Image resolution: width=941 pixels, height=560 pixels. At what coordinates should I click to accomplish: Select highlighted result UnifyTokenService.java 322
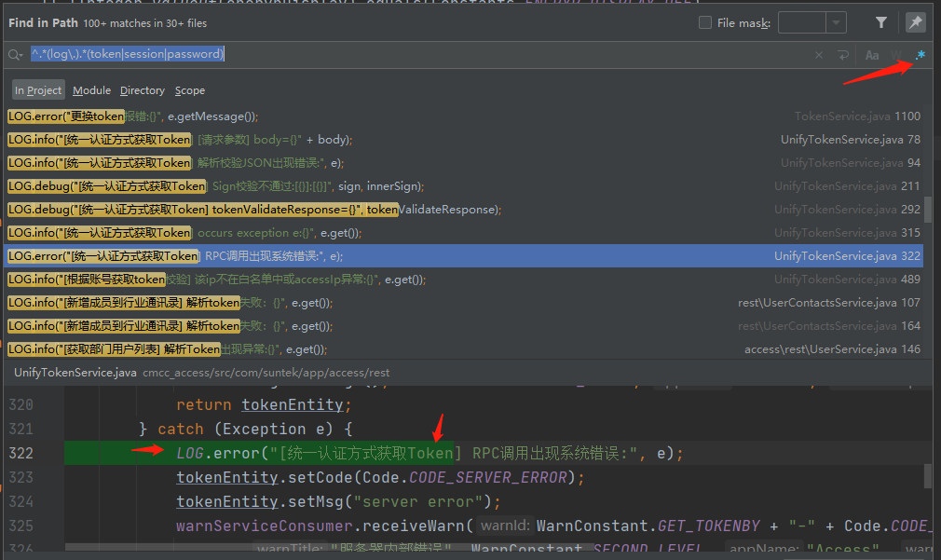coord(463,256)
